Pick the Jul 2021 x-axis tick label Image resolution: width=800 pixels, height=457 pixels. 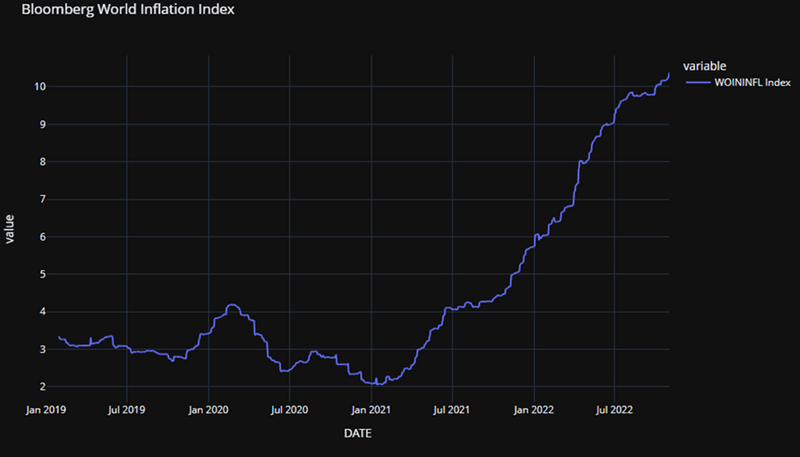[x=452, y=409]
